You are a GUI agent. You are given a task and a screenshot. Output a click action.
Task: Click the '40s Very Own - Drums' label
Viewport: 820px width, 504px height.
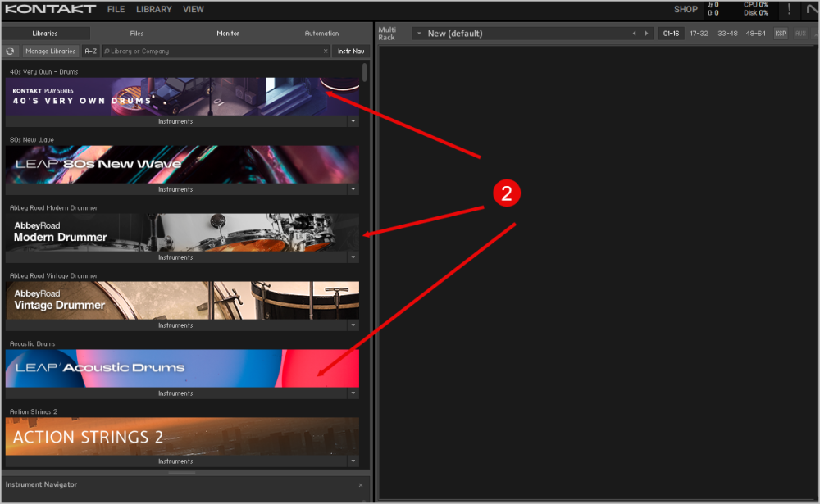pyautogui.click(x=44, y=71)
